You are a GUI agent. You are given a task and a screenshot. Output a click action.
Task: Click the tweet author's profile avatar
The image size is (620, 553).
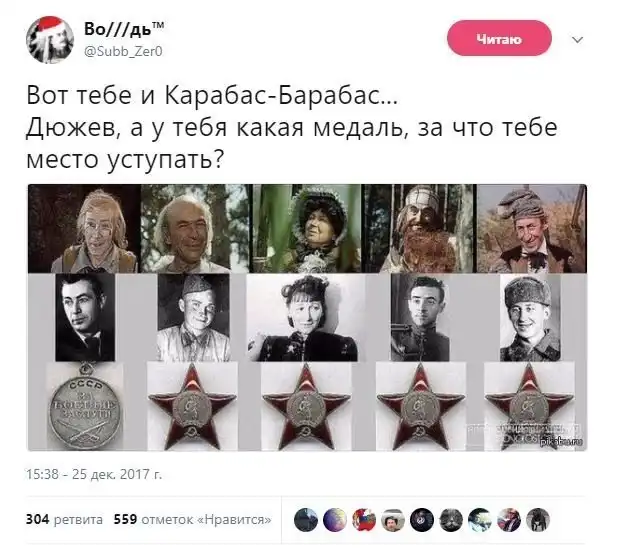(x=50, y=40)
